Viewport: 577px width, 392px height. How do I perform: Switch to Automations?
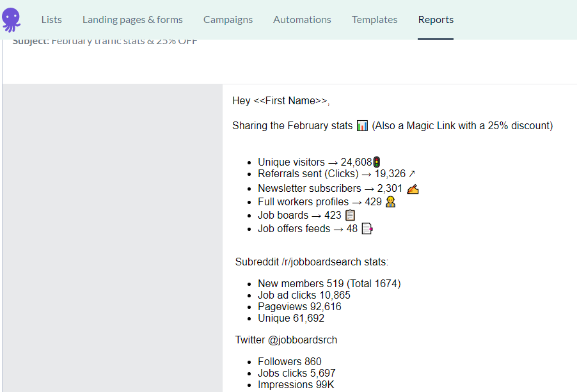click(302, 19)
